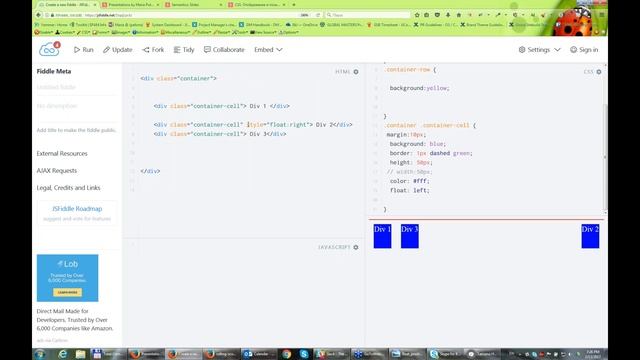
Task: Open Outlook Calendar in the taskbar
Action: coord(259,354)
